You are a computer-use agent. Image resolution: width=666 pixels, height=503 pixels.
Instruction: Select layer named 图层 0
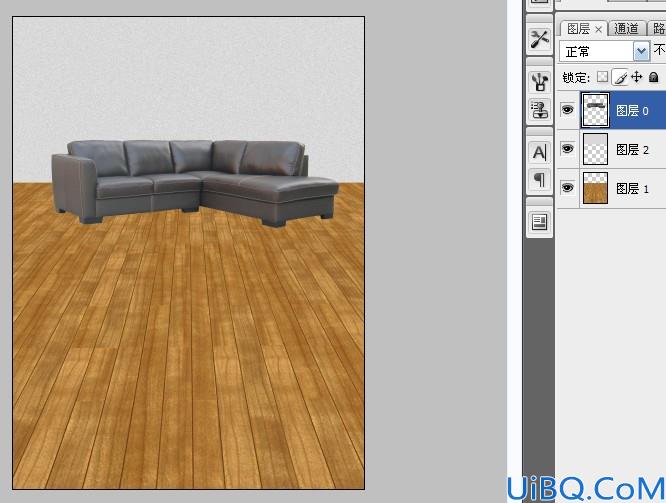pyautogui.click(x=632, y=111)
